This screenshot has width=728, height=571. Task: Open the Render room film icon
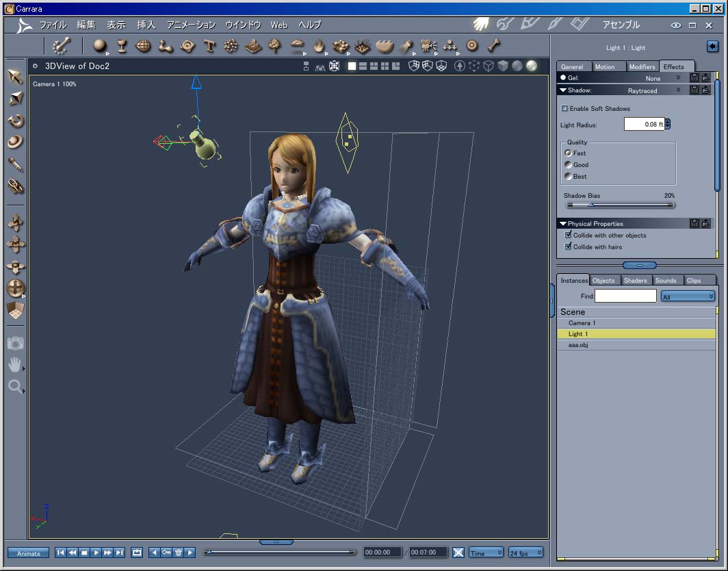click(x=580, y=24)
